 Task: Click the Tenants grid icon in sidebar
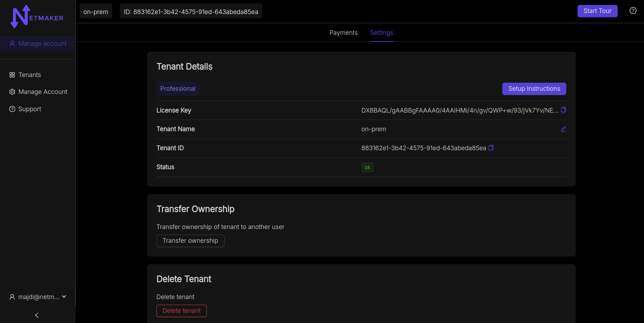coord(12,75)
